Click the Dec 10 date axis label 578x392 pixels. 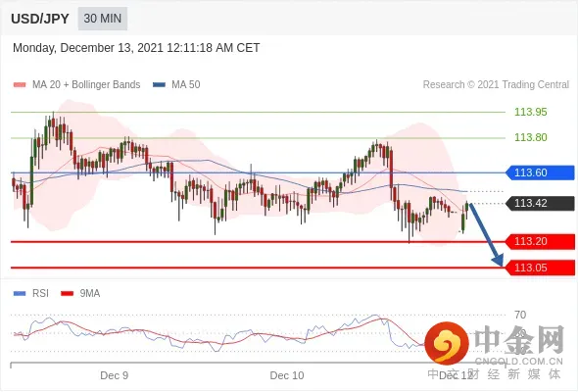click(x=287, y=375)
